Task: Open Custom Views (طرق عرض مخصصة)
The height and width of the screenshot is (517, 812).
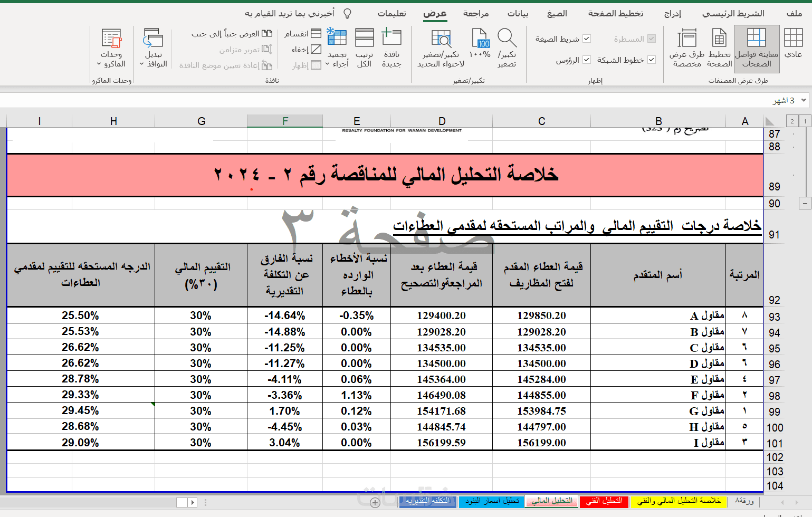Action: point(687,48)
